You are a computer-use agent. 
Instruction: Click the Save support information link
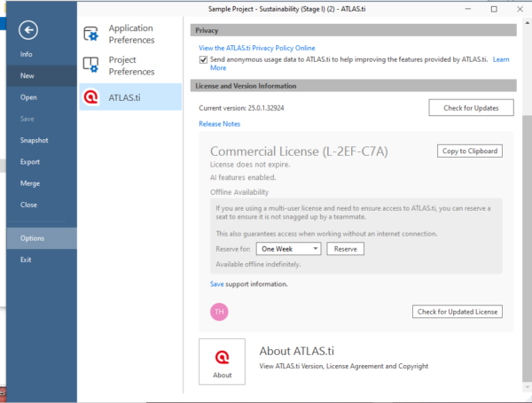point(217,284)
